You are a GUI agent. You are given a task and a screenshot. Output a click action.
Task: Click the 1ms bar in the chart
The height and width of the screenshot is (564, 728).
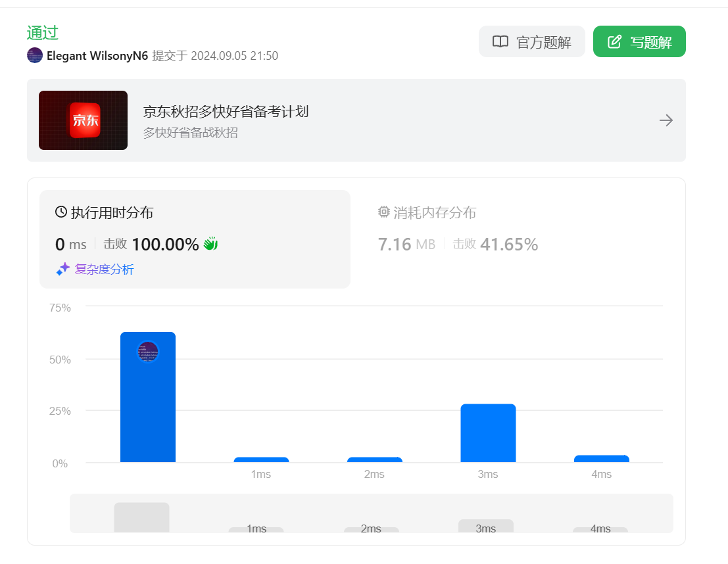(261, 459)
